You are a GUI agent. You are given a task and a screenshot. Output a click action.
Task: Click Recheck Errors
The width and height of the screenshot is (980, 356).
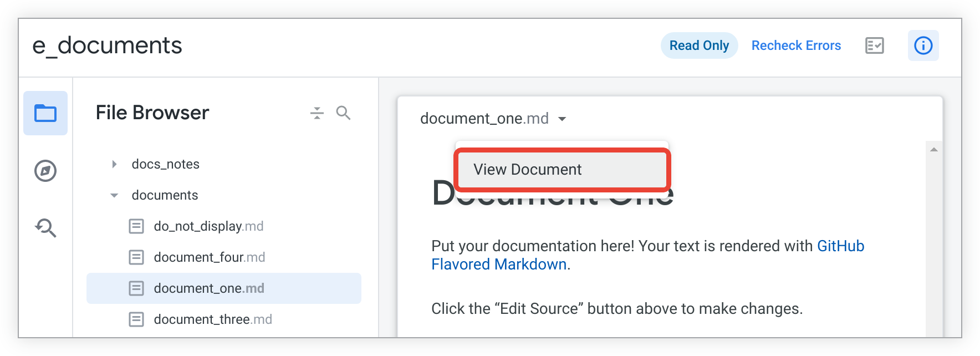pos(796,45)
